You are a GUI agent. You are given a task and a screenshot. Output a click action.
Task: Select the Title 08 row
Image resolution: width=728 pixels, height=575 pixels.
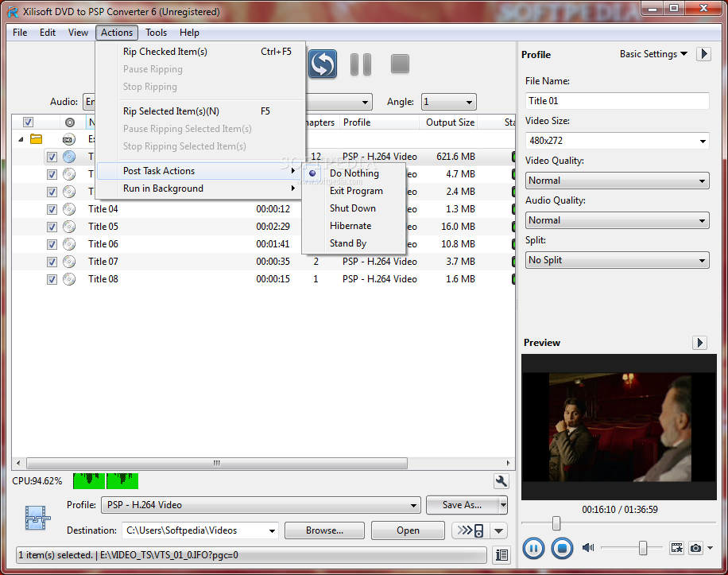tap(263, 279)
